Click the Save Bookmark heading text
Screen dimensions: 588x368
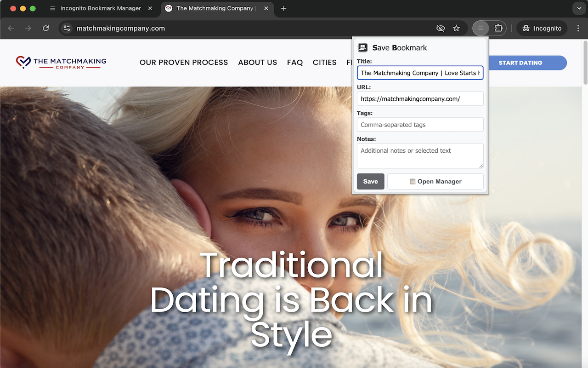[400, 47]
